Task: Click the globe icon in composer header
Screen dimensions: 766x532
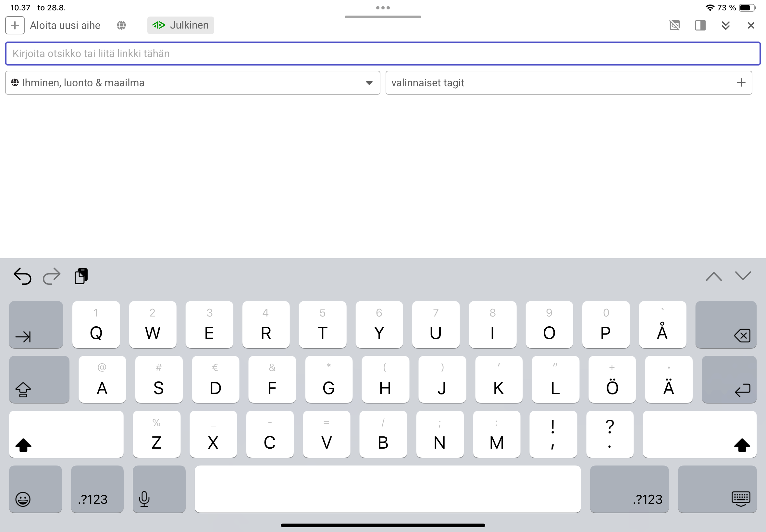Action: (121, 25)
